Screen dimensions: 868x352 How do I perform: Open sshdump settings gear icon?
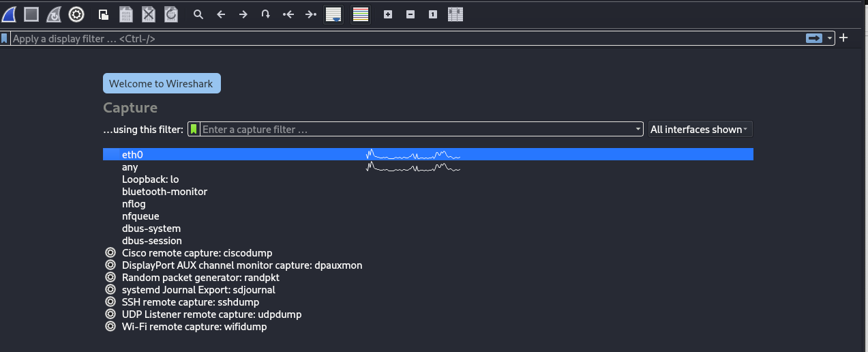(x=110, y=302)
